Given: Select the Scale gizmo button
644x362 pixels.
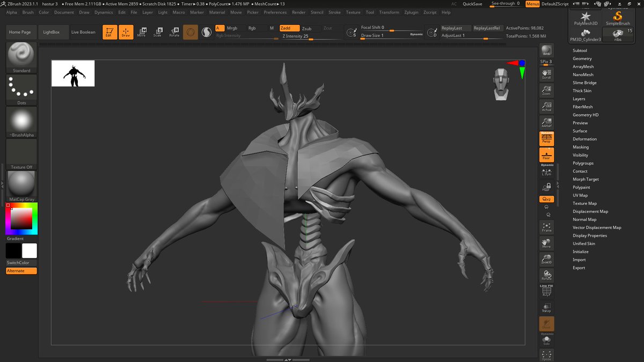Looking at the screenshot, I should coord(158,32).
